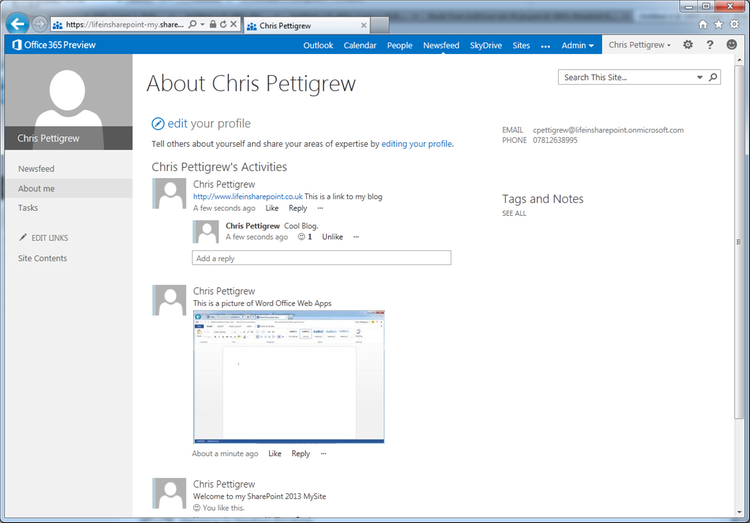Follow the 'editing your profile' inline link
The height and width of the screenshot is (523, 750).
tap(417, 144)
